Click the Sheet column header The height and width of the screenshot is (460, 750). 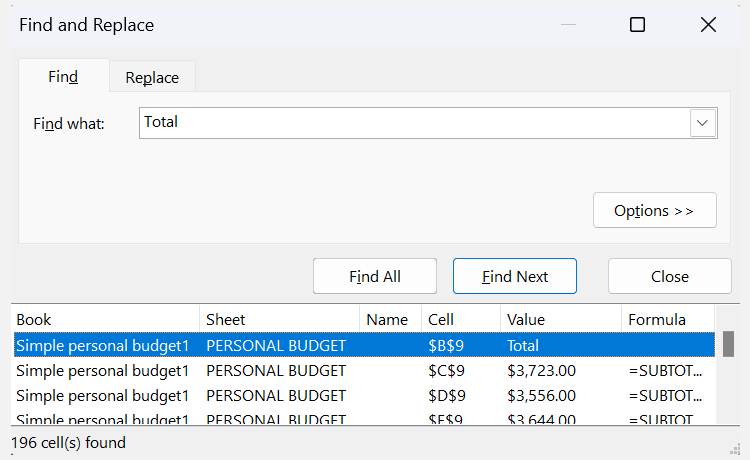(279, 320)
